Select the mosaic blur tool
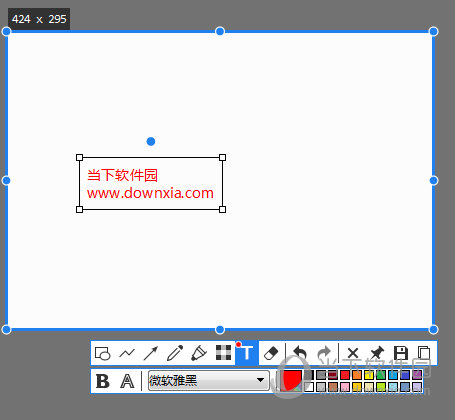455x420 pixels. 223,353
